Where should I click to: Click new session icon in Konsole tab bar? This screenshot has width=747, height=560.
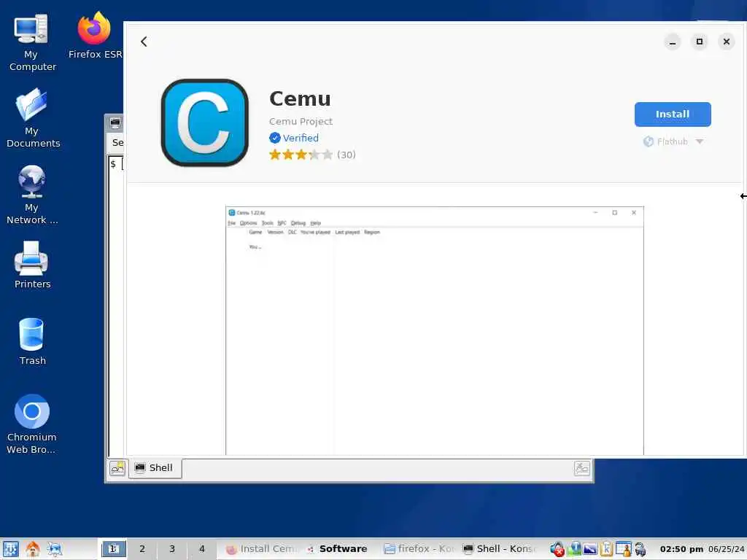(x=117, y=468)
